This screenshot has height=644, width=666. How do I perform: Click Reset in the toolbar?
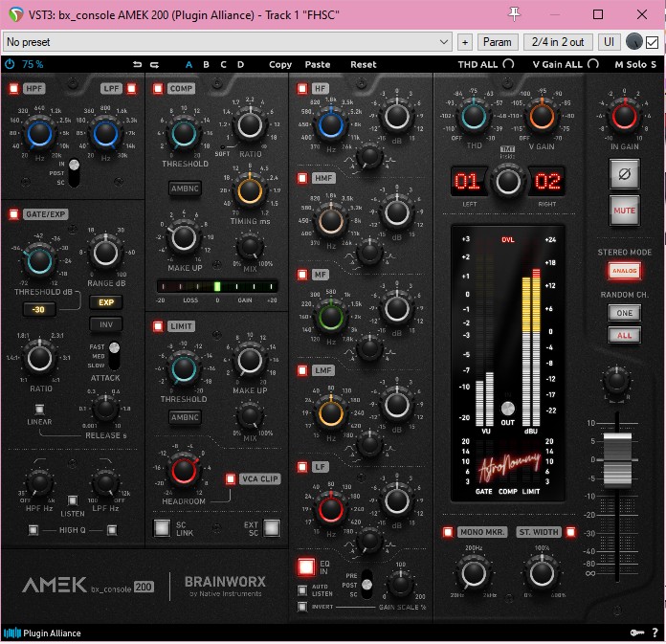click(x=364, y=64)
